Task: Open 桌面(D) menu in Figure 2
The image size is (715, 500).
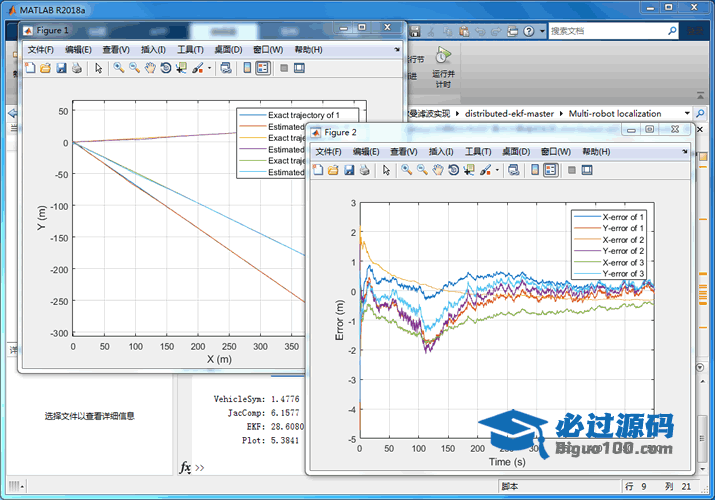Action: [516, 152]
